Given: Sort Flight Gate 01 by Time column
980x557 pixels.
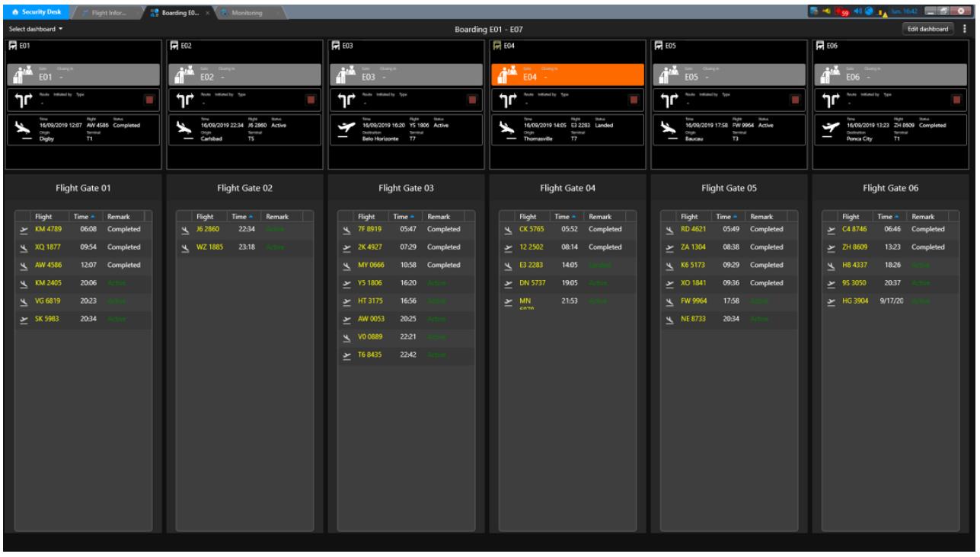Looking at the screenshot, I should 86,217.
